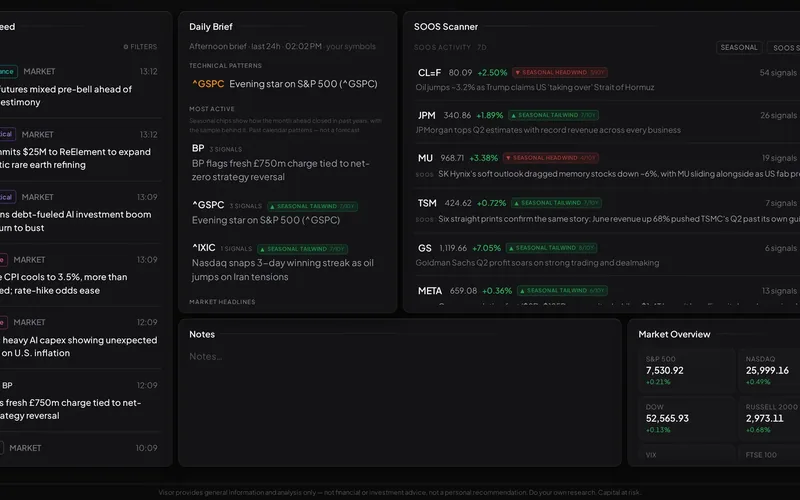This screenshot has height=500, width=800.
Task: Click the 7 signals count for TSM
Action: [781, 203]
